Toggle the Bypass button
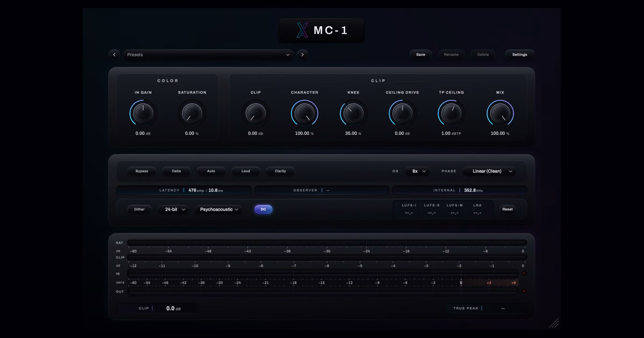The width and height of the screenshot is (644, 338). 142,171
